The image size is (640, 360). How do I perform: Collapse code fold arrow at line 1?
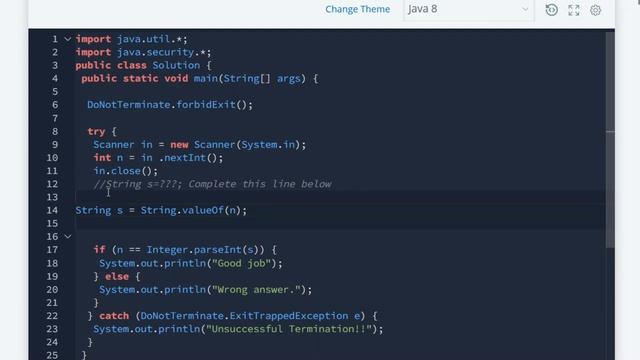(68, 39)
